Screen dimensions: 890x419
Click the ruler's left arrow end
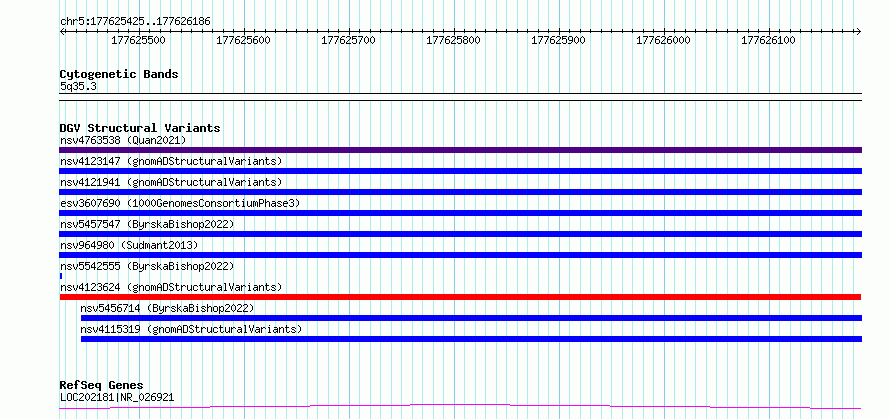[x=62, y=31]
